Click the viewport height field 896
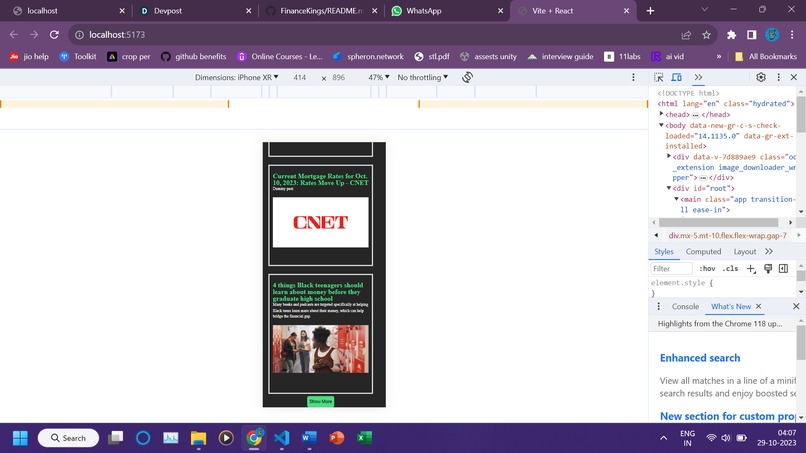The image size is (806, 453). [339, 77]
